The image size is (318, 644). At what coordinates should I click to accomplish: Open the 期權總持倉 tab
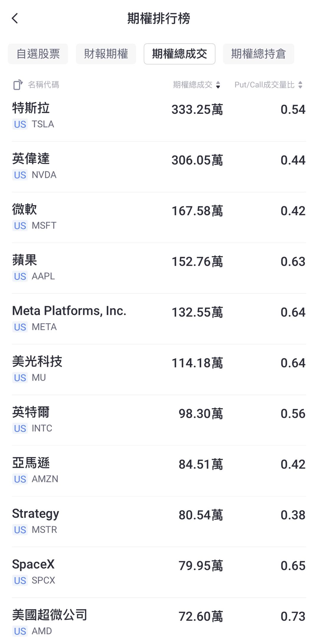[x=259, y=54]
